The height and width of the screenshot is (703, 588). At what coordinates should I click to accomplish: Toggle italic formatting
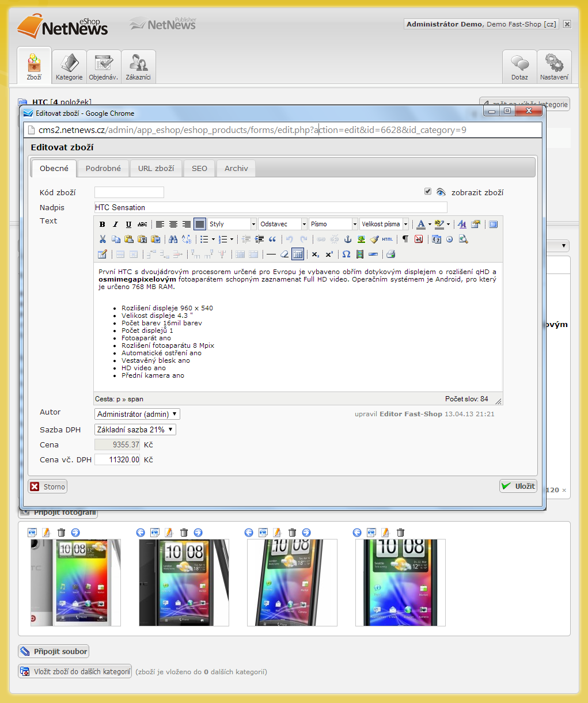[115, 224]
